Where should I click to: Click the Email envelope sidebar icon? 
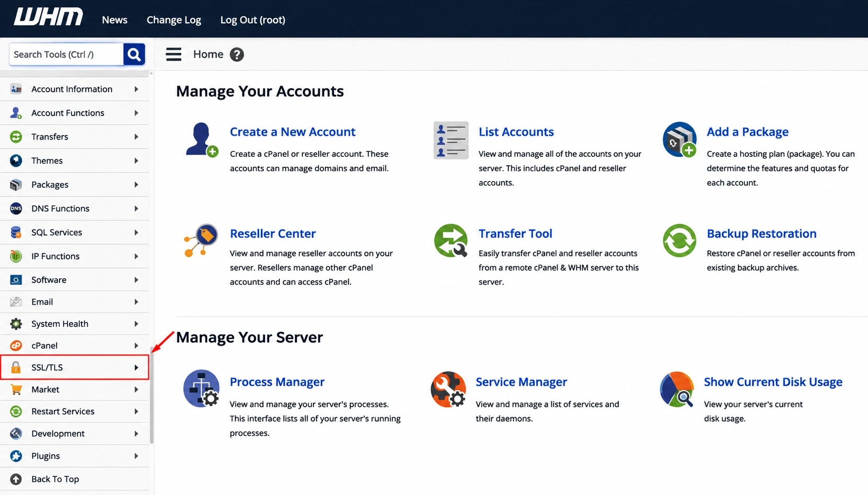coord(16,302)
